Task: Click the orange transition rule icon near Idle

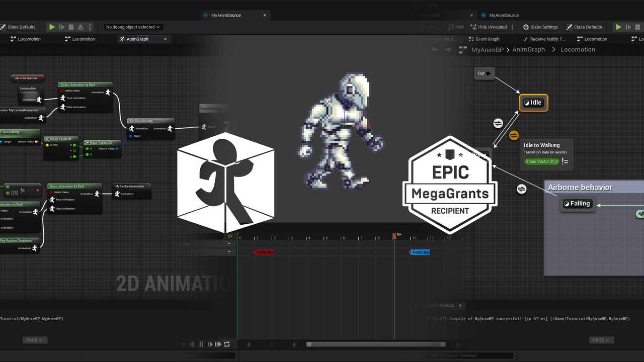Action: (514, 135)
